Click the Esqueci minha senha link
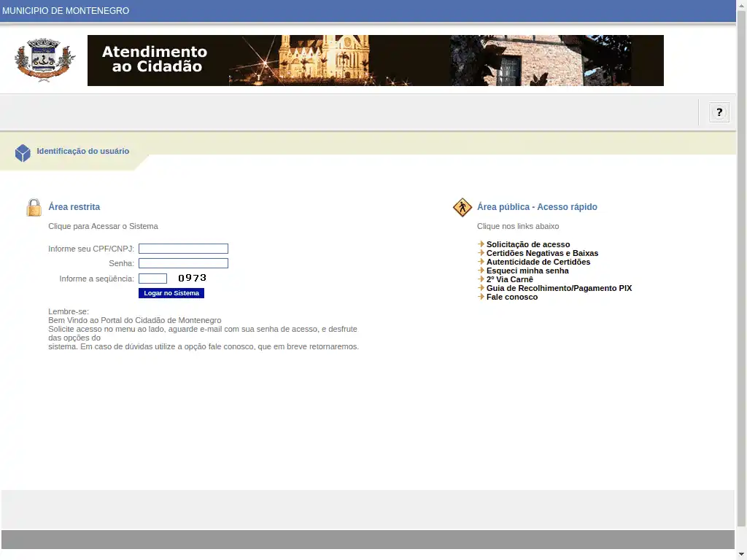The width and height of the screenshot is (747, 560). 527,271
